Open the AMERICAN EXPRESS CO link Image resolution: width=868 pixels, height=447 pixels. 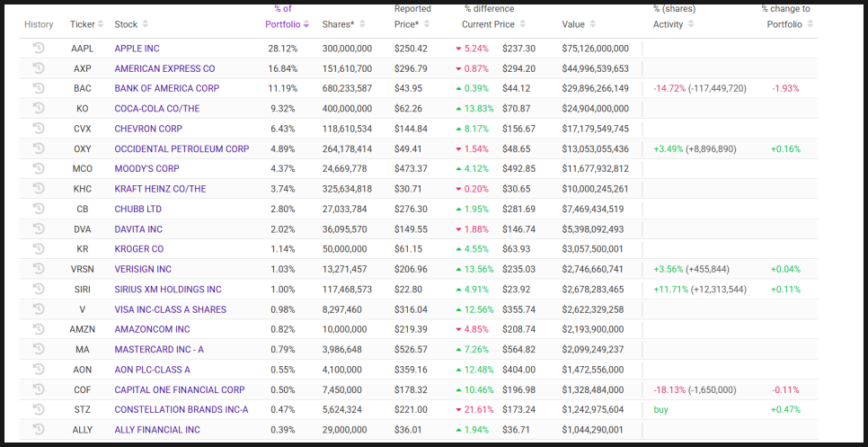pos(165,68)
